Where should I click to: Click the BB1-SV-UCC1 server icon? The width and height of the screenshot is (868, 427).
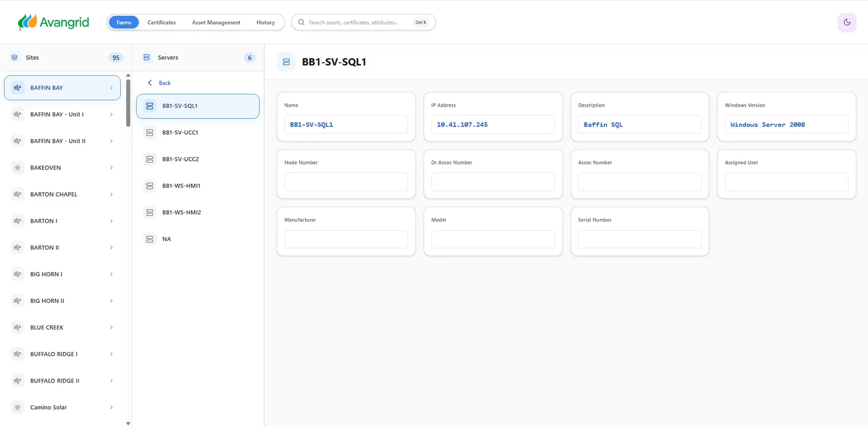[x=150, y=133]
